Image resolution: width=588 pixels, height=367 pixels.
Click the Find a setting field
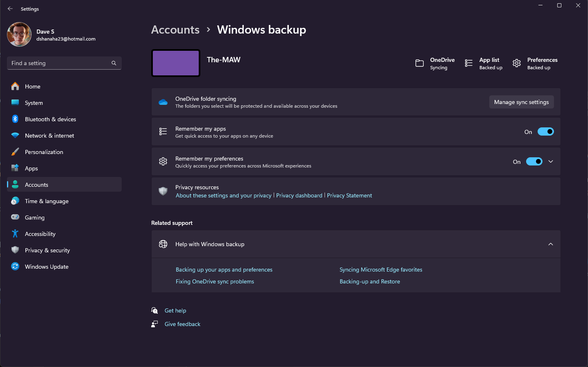[59, 63]
